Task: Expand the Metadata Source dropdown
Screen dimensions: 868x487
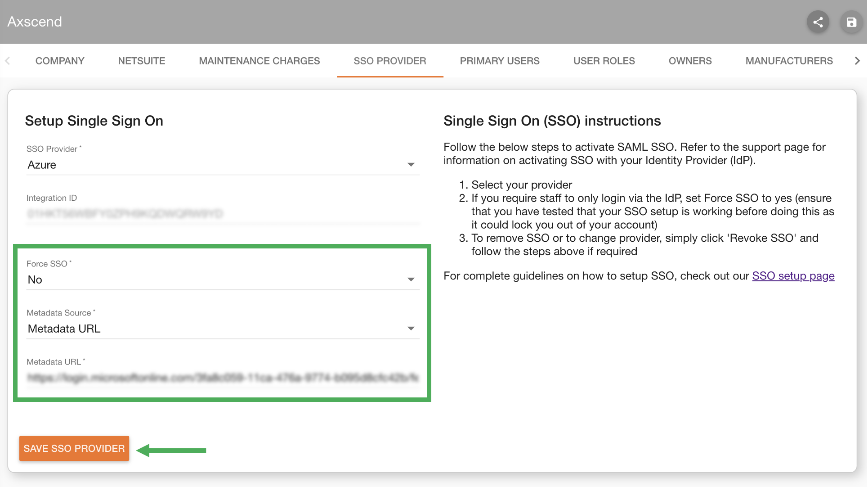Action: [411, 329]
